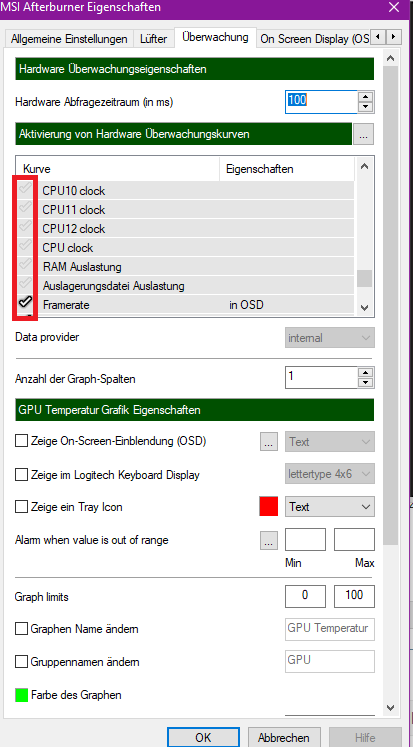
Task: Click the Eigenschaften column header
Action: point(287,169)
